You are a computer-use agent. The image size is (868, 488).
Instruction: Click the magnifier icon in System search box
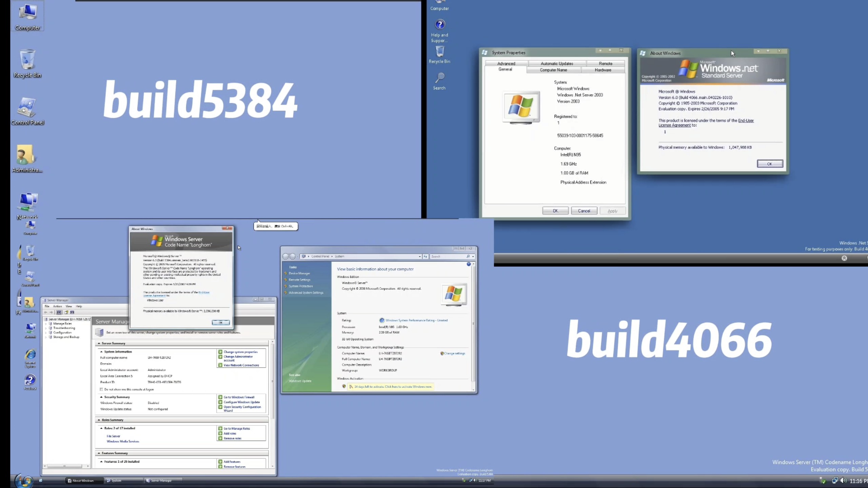tap(468, 257)
